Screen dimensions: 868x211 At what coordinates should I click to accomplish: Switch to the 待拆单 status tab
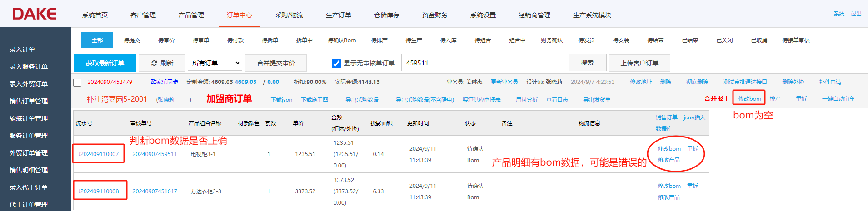[x=269, y=40]
